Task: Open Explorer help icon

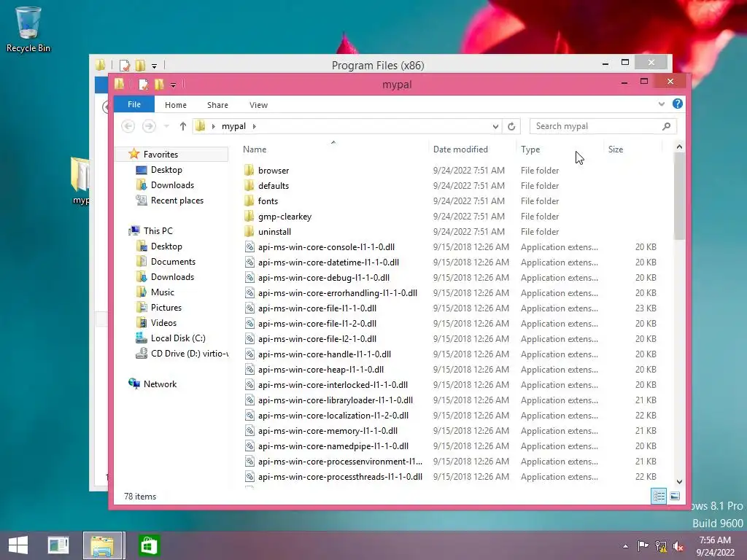Action: [x=678, y=104]
